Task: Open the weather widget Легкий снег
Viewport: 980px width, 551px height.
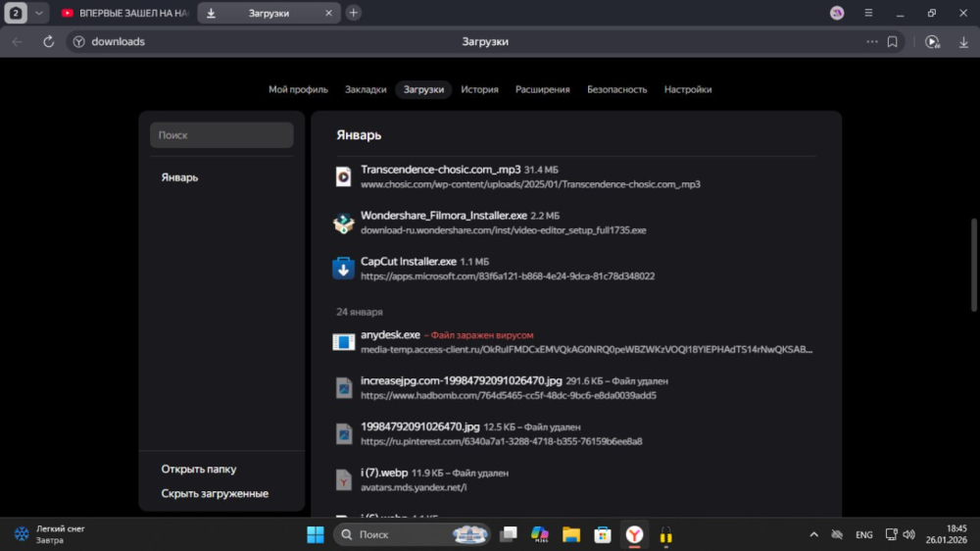Action: pyautogui.click(x=50, y=534)
